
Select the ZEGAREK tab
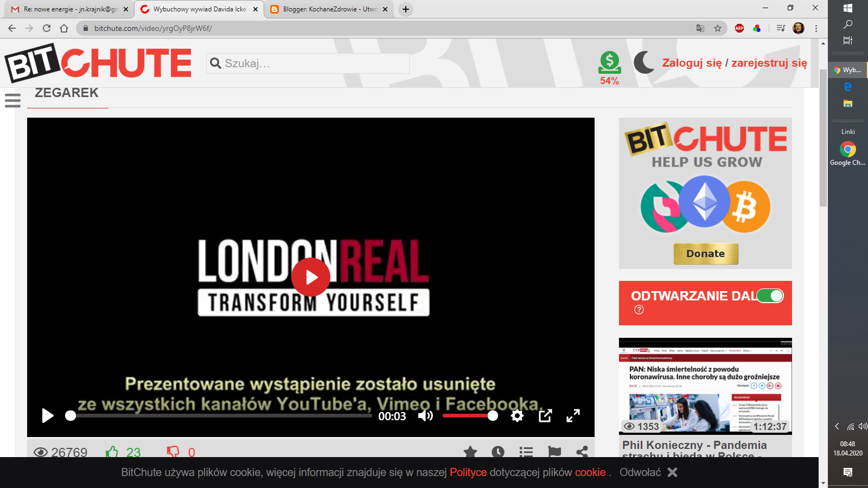(67, 93)
